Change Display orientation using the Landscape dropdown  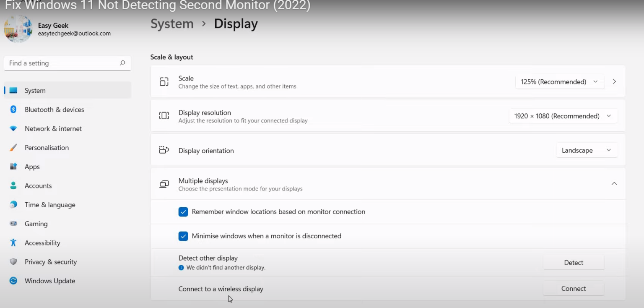(x=587, y=150)
